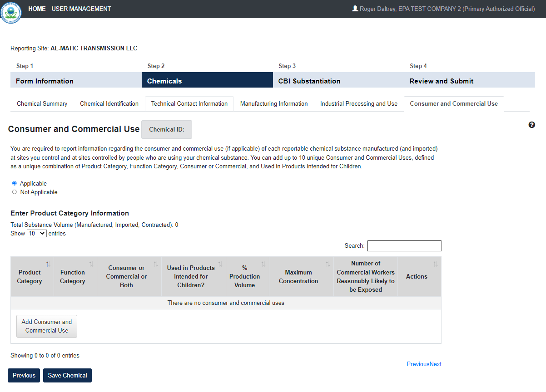Viewport: 546px width, 392px height.
Task: Click 'Total Substance Volume' text line
Action: pos(94,225)
